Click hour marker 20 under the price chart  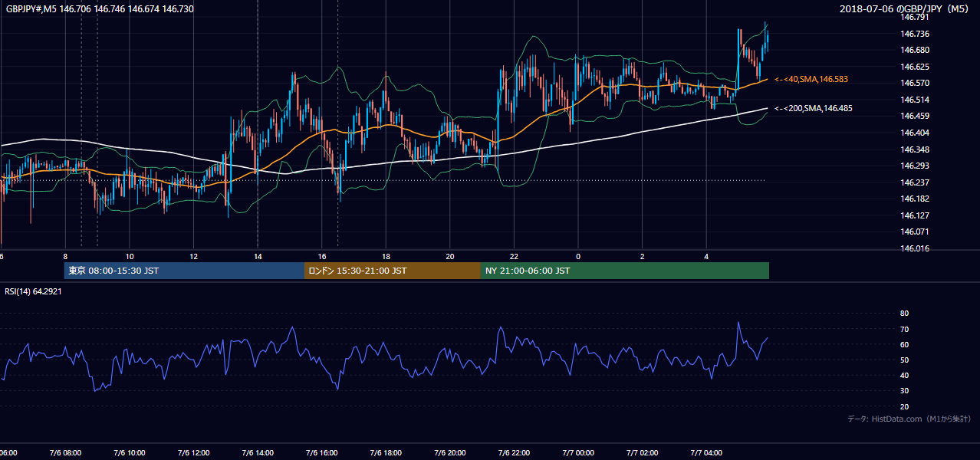[x=450, y=256]
